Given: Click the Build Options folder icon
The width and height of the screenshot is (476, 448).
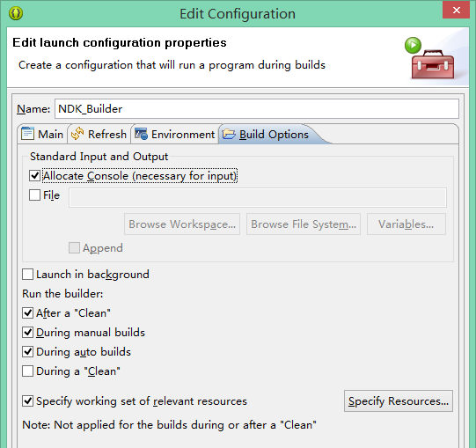Looking at the screenshot, I should [x=229, y=134].
